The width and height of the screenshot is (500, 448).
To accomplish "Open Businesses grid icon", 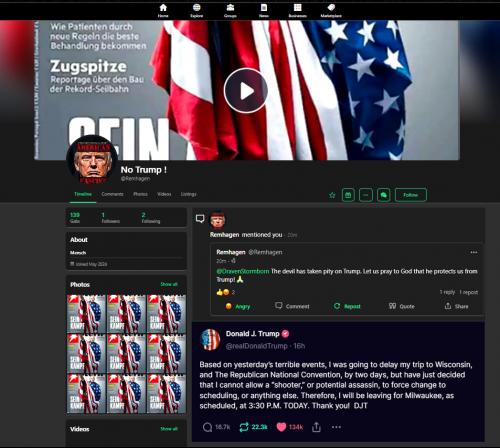I will coord(297,10).
